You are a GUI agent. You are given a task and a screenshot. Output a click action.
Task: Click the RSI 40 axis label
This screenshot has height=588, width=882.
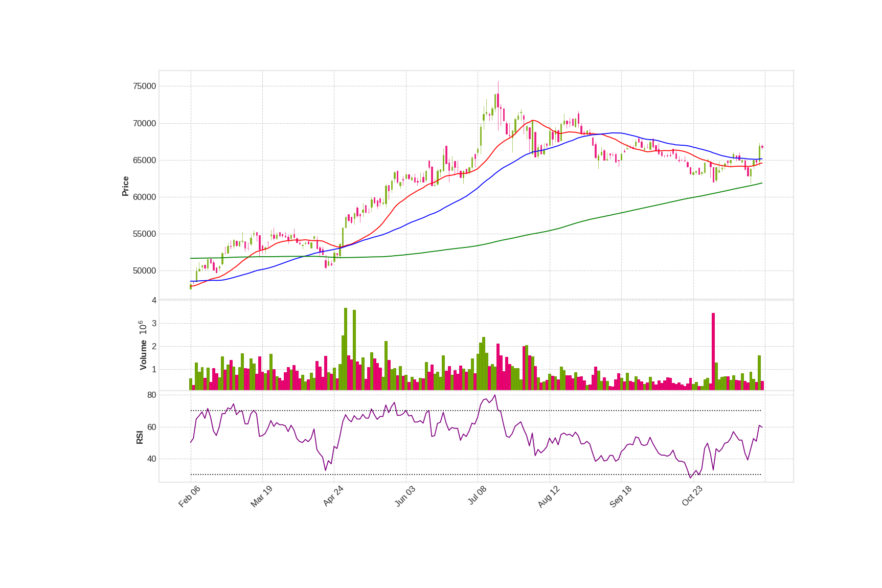click(152, 459)
